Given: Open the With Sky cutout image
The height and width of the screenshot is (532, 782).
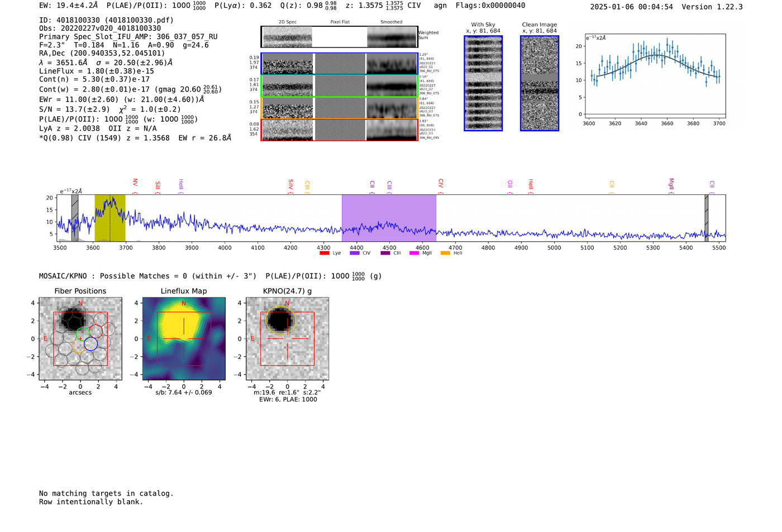Looking at the screenshot, I should (483, 83).
